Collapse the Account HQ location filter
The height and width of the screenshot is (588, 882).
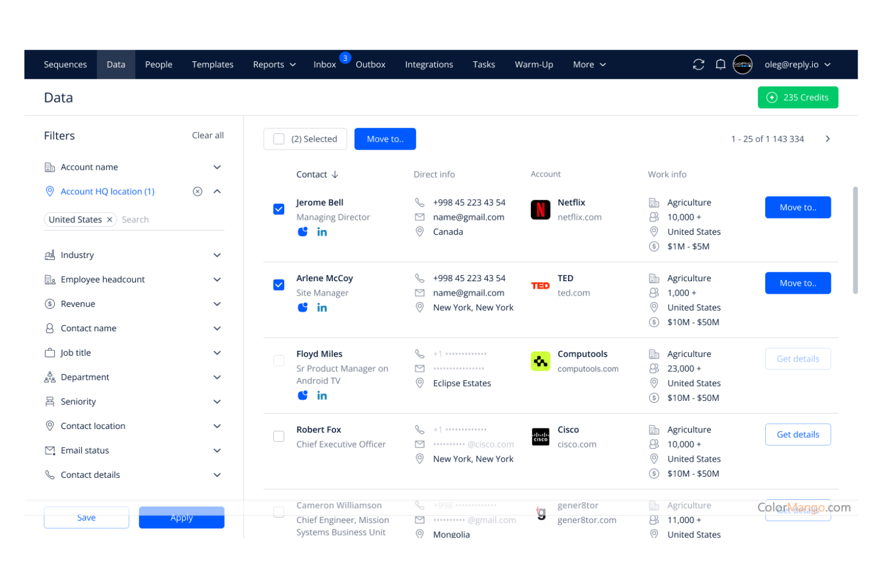point(217,191)
